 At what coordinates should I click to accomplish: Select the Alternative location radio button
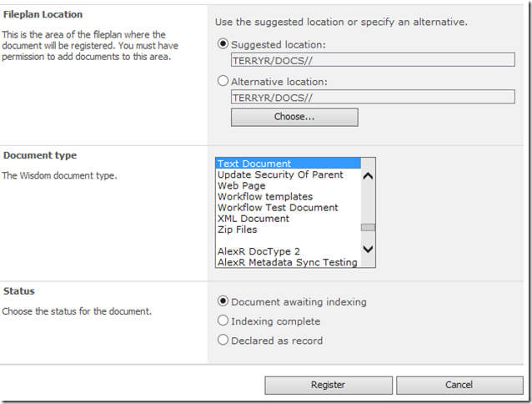pyautogui.click(x=223, y=82)
